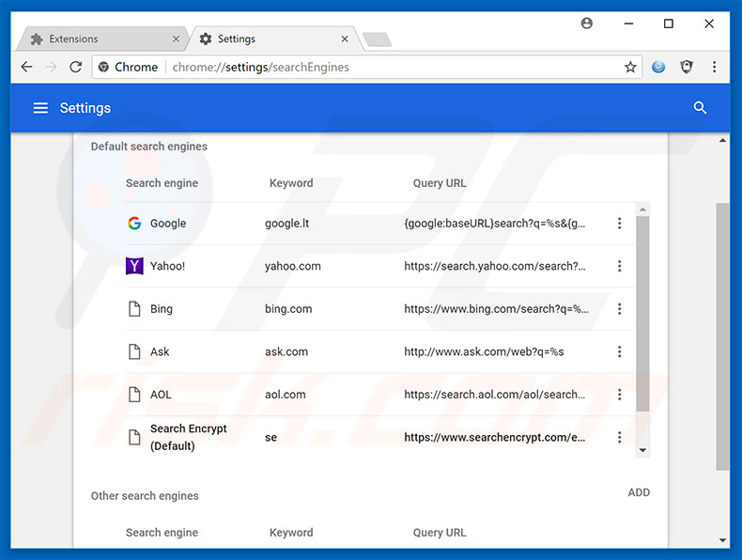Select the Google search engine name
The width and height of the screenshot is (742, 560).
[168, 224]
